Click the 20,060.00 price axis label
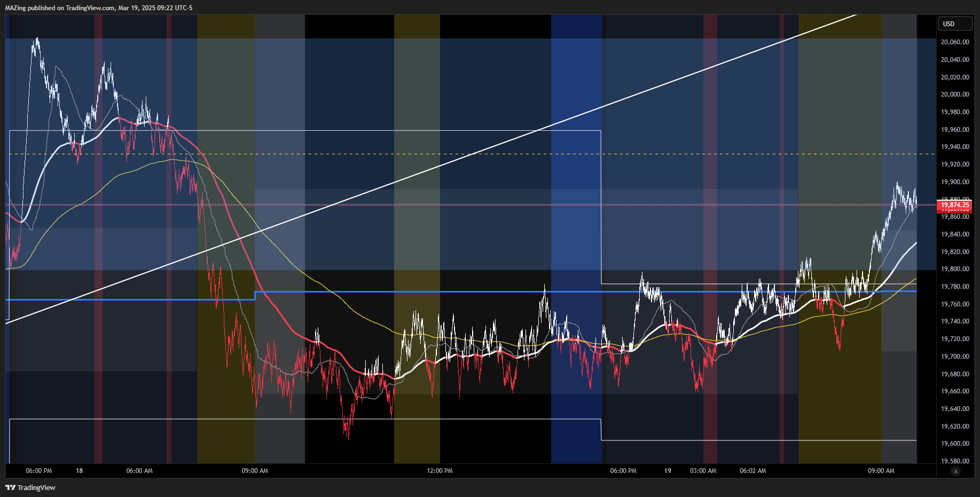Image resolution: width=980 pixels, height=497 pixels. click(955, 42)
